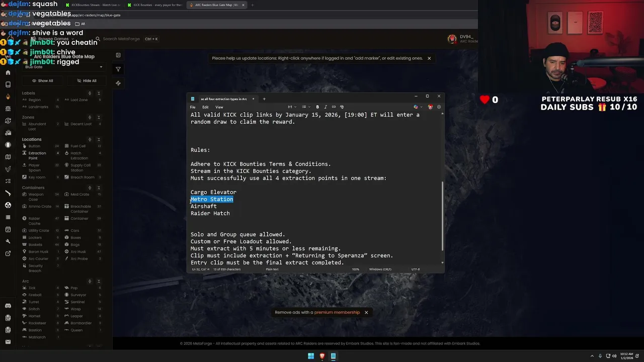Open the Blue Gate map dropdown

(x=64, y=67)
